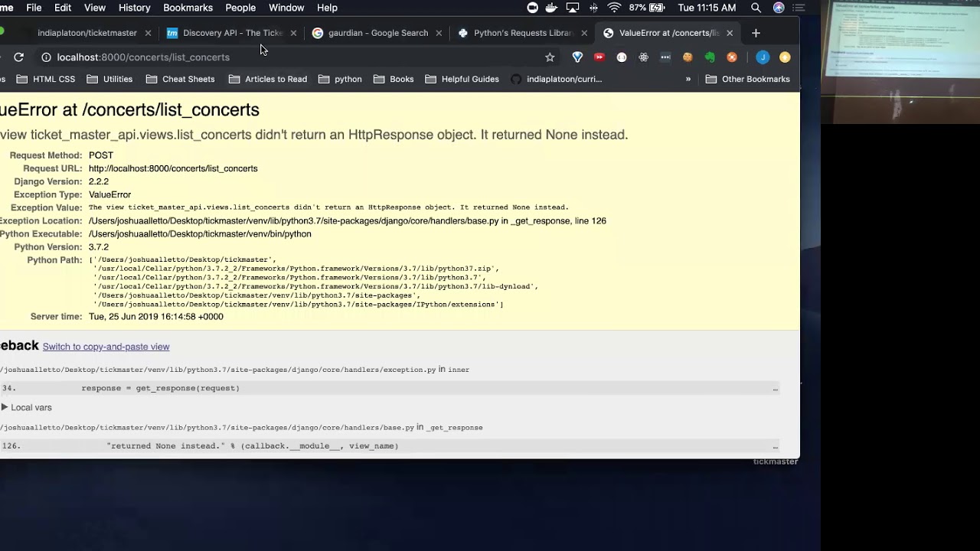
Task: Bookmark this page with the star icon
Action: [x=550, y=57]
